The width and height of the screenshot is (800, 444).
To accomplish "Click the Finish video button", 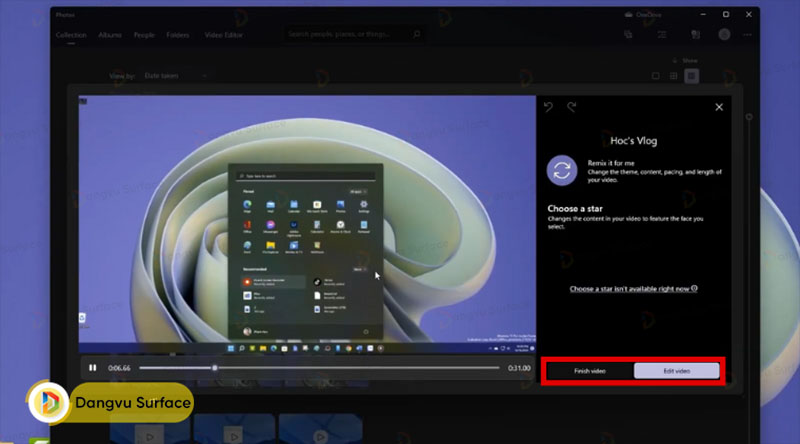I will [590, 371].
